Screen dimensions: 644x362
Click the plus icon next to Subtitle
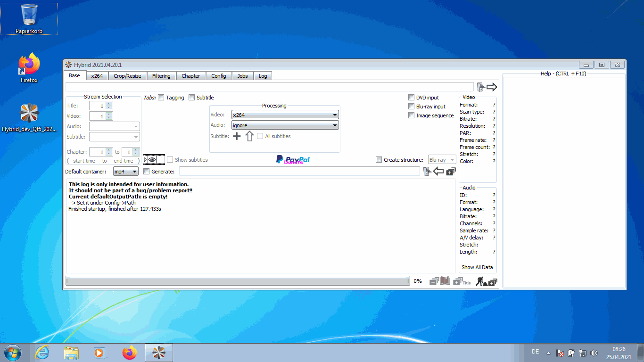[x=237, y=136]
